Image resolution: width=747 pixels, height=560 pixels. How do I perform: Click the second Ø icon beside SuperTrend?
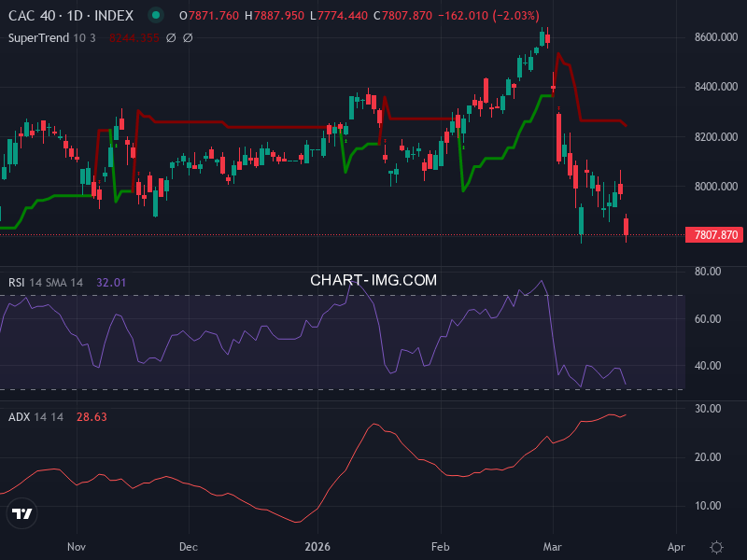pyautogui.click(x=188, y=37)
